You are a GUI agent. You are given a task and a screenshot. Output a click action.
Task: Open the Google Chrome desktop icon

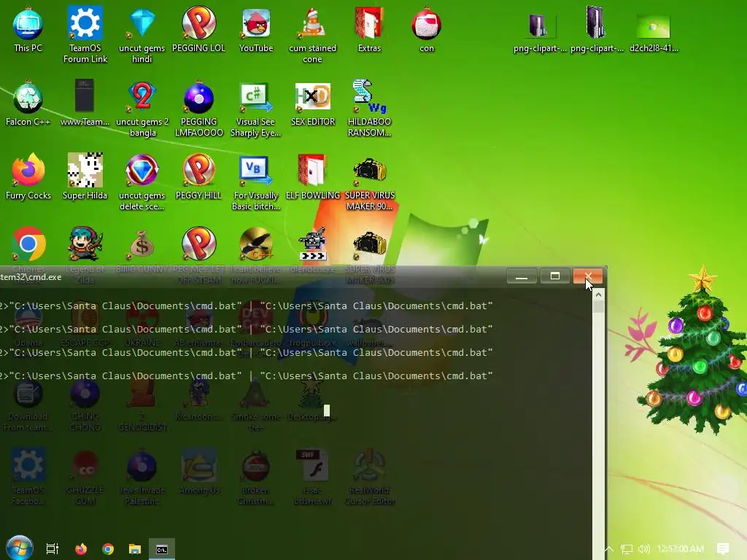point(28,244)
